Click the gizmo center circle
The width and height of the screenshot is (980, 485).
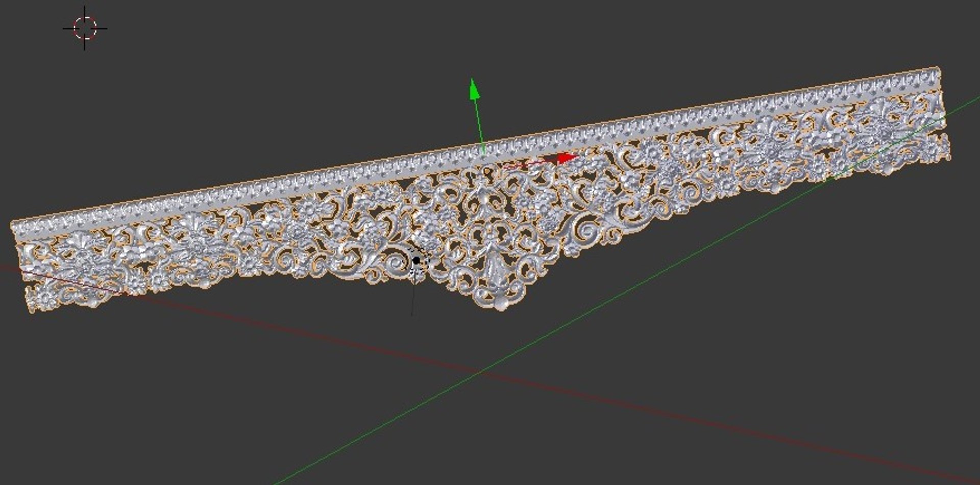(487, 170)
